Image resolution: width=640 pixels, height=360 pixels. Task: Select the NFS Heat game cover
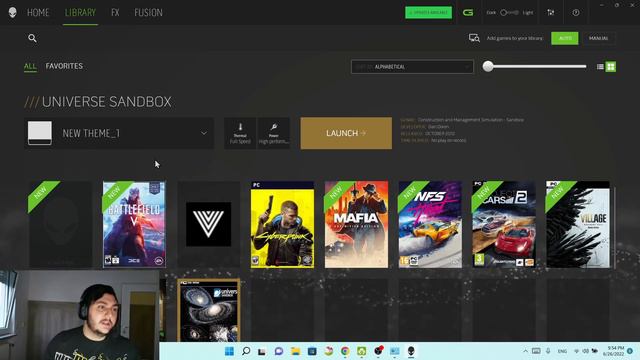[430, 224]
